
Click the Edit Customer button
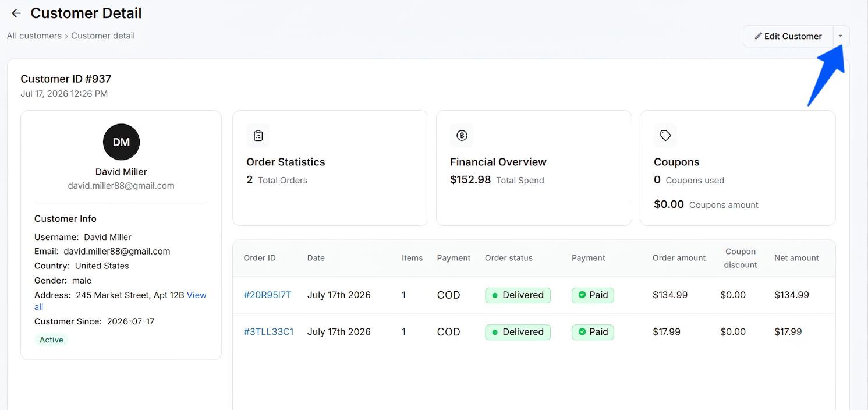tap(788, 36)
